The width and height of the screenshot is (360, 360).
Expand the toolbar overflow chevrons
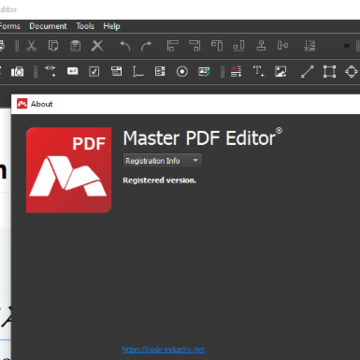(347, 46)
